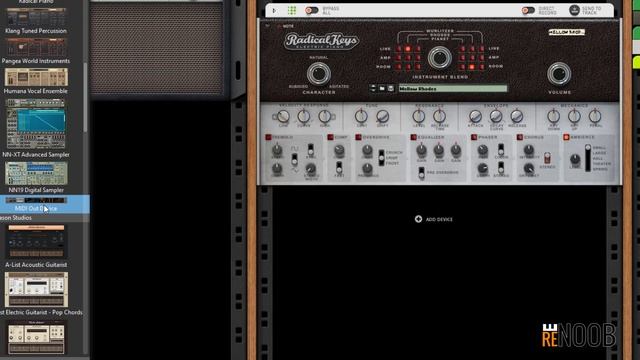The width and height of the screenshot is (640, 360).
Task: Enable the Equalizer effect button
Action: (x=413, y=137)
